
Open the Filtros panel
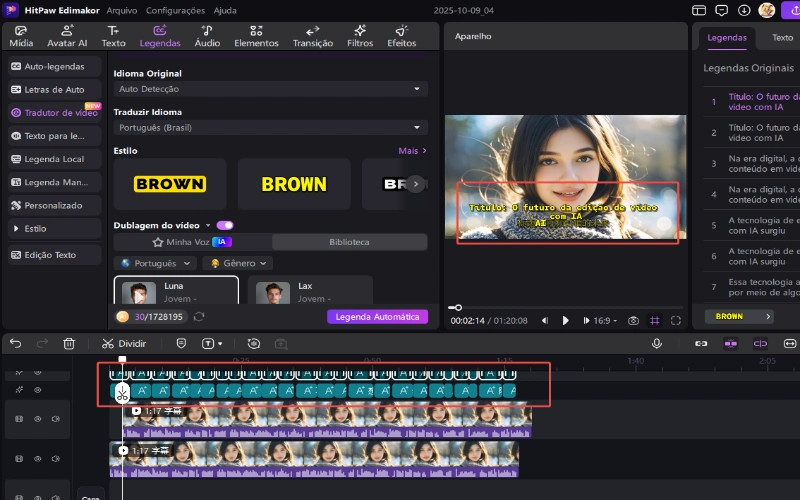[x=359, y=36]
